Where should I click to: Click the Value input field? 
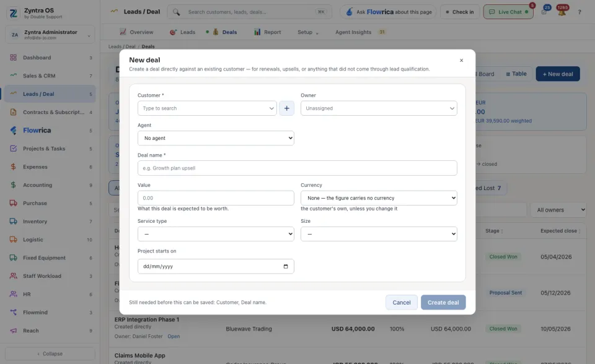(x=216, y=198)
